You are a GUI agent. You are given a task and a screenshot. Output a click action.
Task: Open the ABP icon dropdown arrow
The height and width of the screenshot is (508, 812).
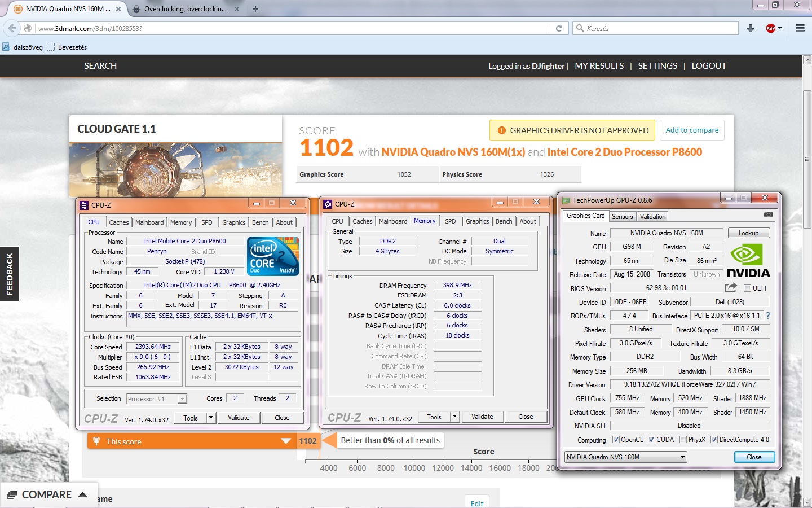click(779, 28)
